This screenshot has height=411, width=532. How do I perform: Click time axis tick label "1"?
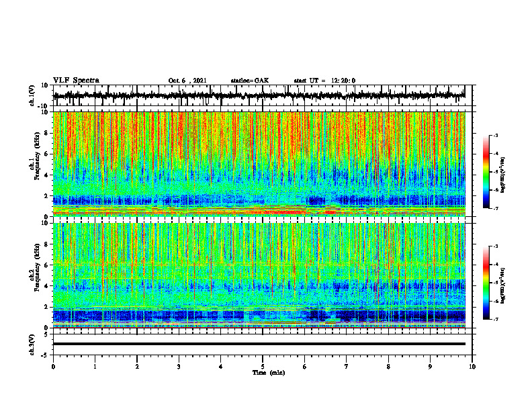[95, 367]
